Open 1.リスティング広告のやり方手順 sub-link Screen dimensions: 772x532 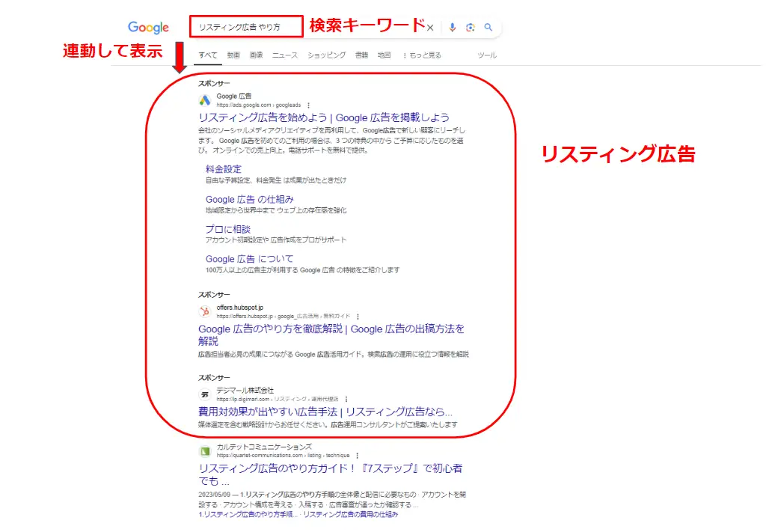coord(248,514)
